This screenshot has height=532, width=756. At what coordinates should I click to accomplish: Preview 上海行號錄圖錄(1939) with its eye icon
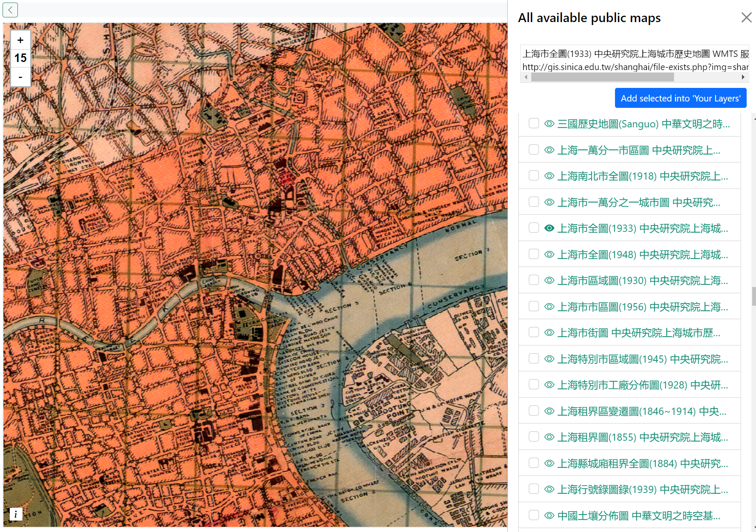549,489
